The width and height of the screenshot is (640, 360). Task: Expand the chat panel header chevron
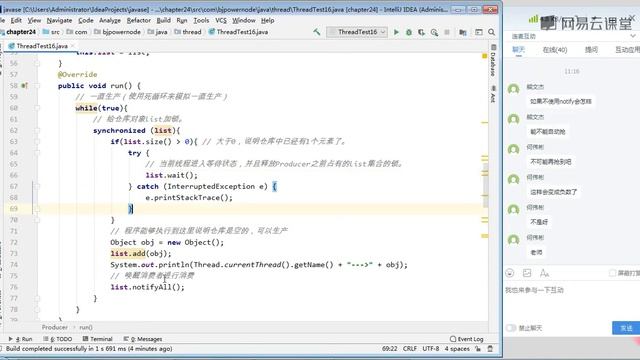(x=633, y=36)
